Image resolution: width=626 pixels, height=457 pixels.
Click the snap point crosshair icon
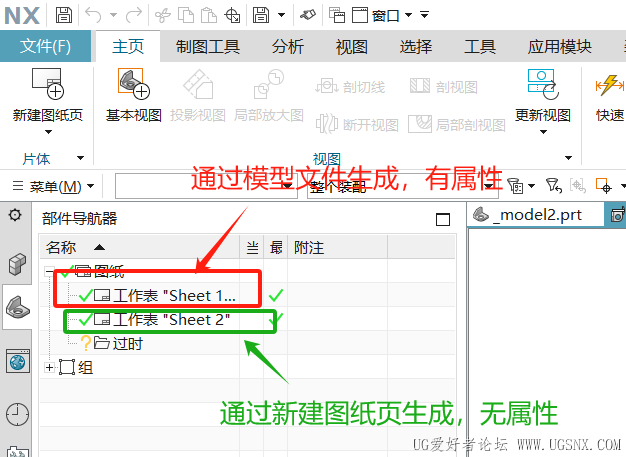[604, 186]
